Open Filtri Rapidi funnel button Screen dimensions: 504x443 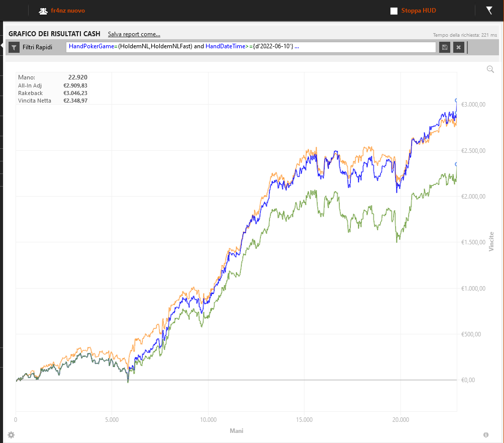pyautogui.click(x=14, y=47)
